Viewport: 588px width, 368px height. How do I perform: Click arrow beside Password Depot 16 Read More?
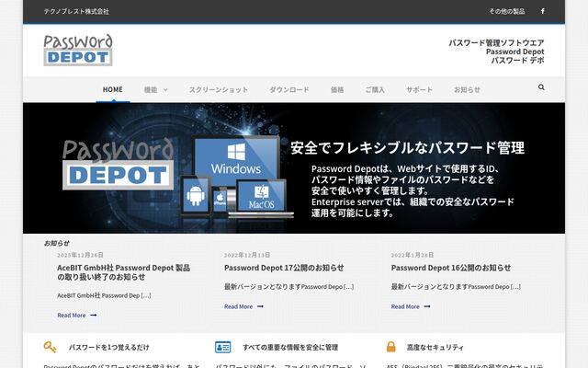pyautogui.click(x=427, y=306)
